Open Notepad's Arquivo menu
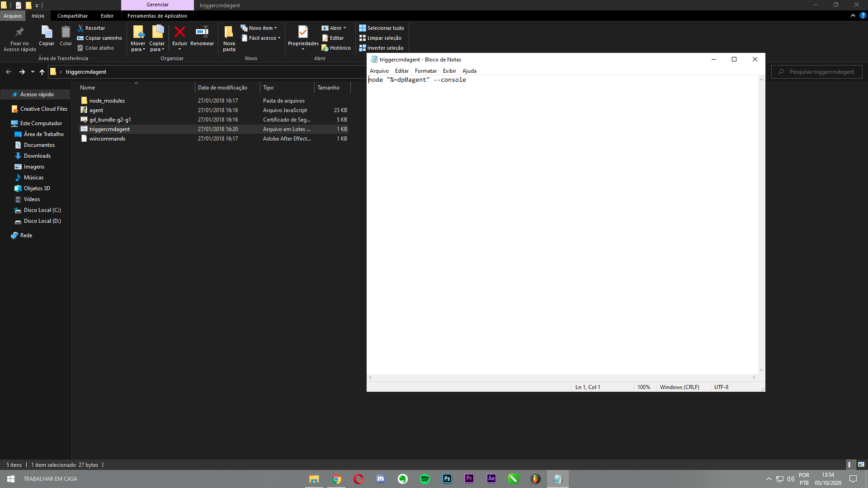This screenshot has height=488, width=868. (379, 71)
